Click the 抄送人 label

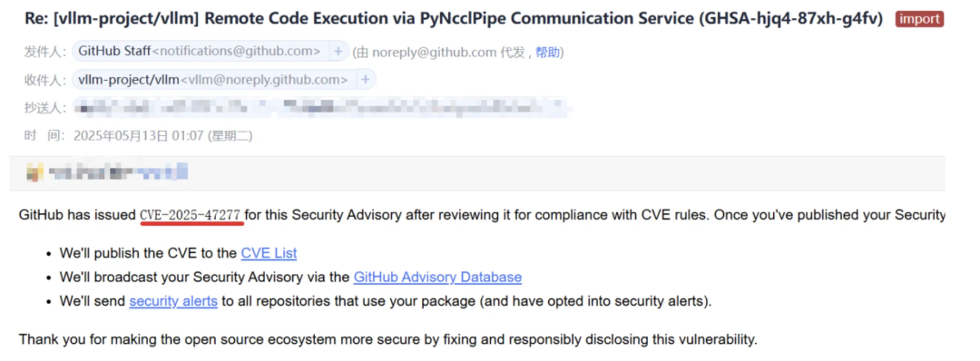(45, 108)
